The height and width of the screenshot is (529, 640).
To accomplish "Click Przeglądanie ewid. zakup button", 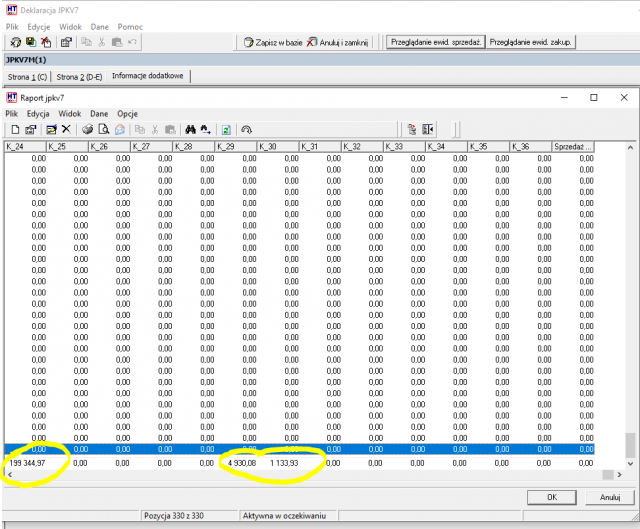I will click(x=530, y=42).
